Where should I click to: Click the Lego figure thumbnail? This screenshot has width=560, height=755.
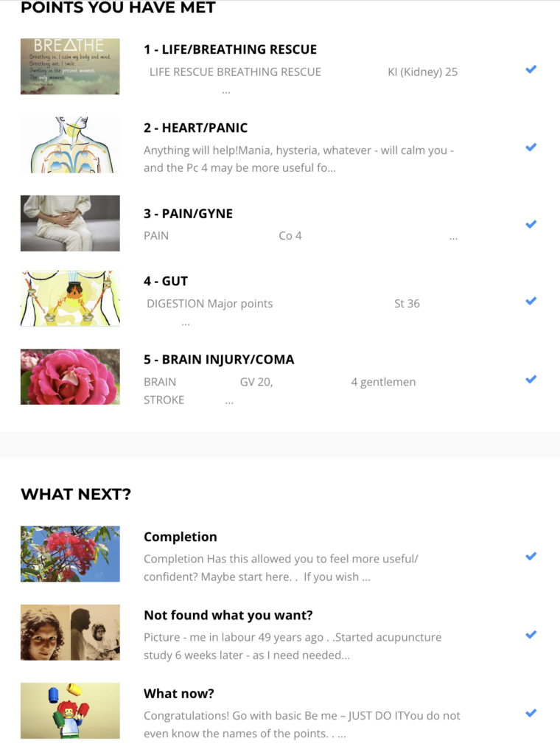[70, 711]
